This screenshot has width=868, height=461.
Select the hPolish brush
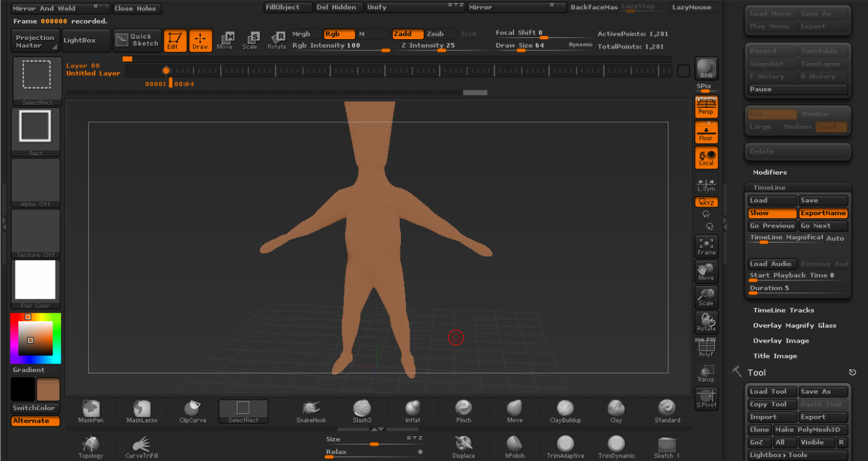tap(515, 447)
